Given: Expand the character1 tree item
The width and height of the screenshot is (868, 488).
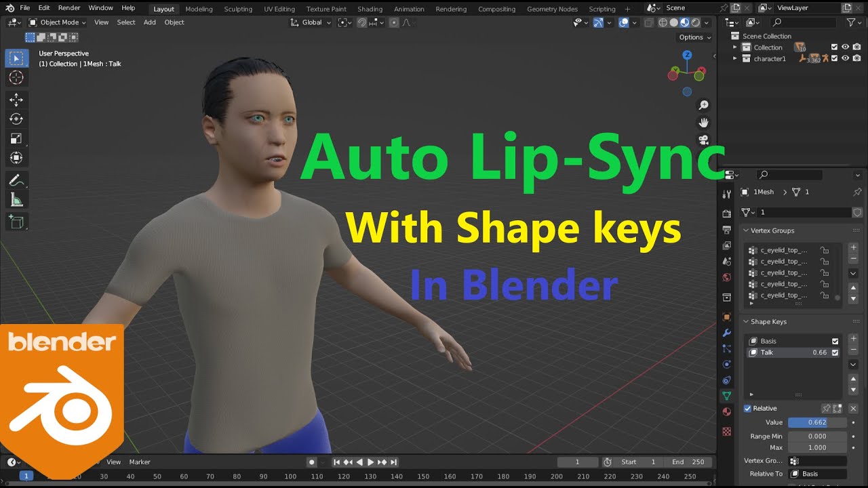Looking at the screenshot, I should tap(734, 58).
